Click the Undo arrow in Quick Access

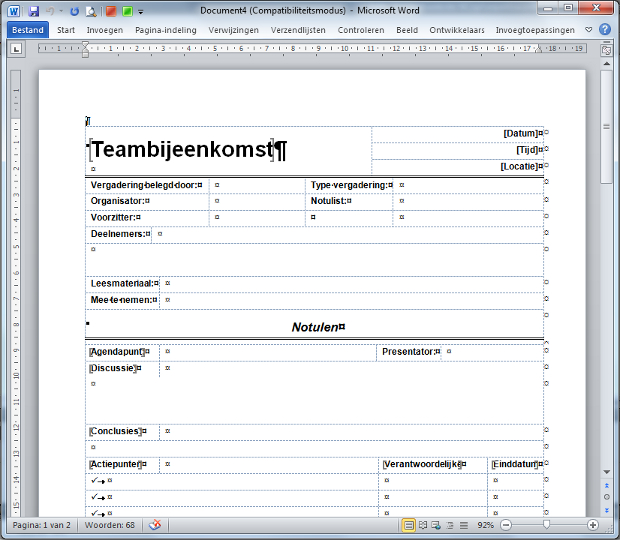point(50,11)
